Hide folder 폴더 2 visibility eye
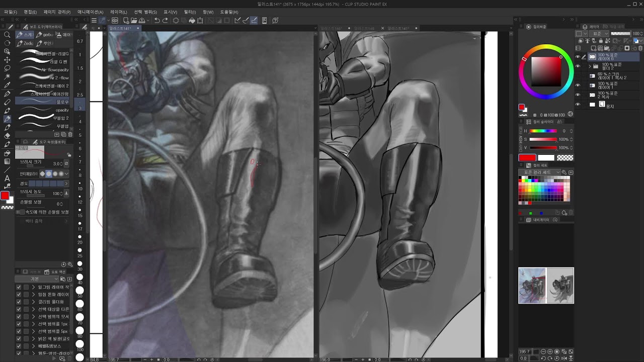 pyautogui.click(x=578, y=66)
